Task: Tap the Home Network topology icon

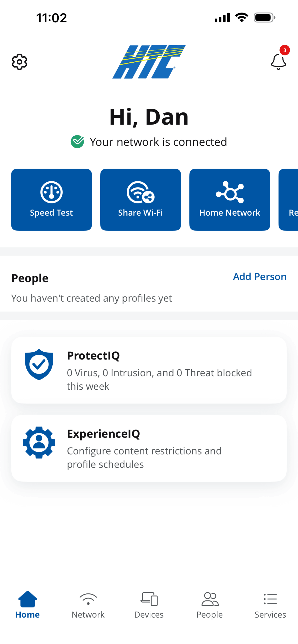Action: tap(230, 192)
